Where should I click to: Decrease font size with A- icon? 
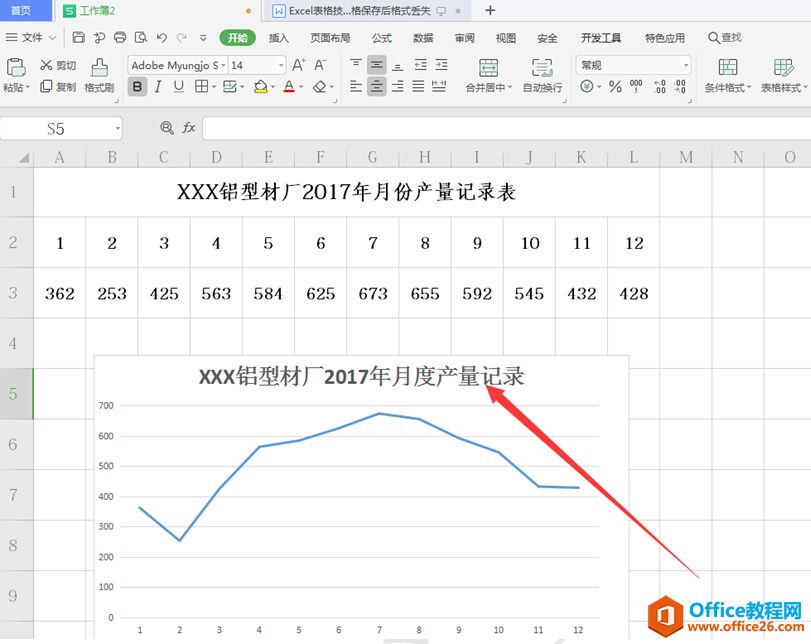click(320, 65)
